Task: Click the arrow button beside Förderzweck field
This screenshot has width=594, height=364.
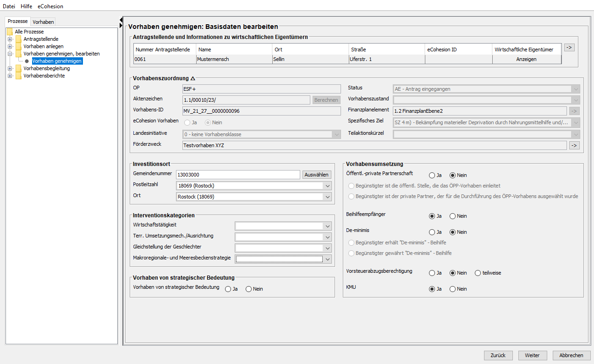Action: click(574, 145)
